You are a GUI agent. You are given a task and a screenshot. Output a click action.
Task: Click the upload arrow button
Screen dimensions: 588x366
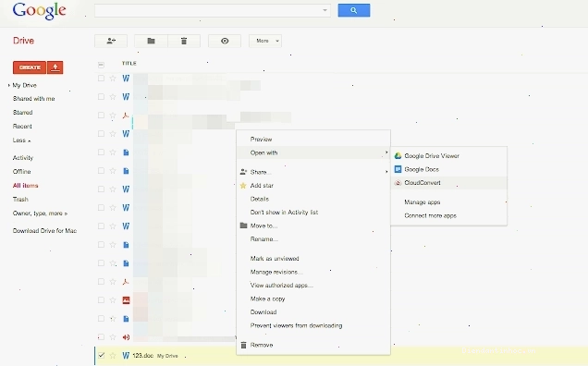pyautogui.click(x=55, y=67)
